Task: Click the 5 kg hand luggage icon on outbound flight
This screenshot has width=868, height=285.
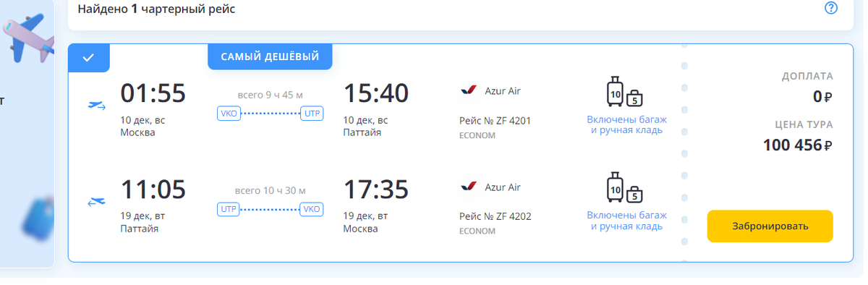Action: (634, 98)
